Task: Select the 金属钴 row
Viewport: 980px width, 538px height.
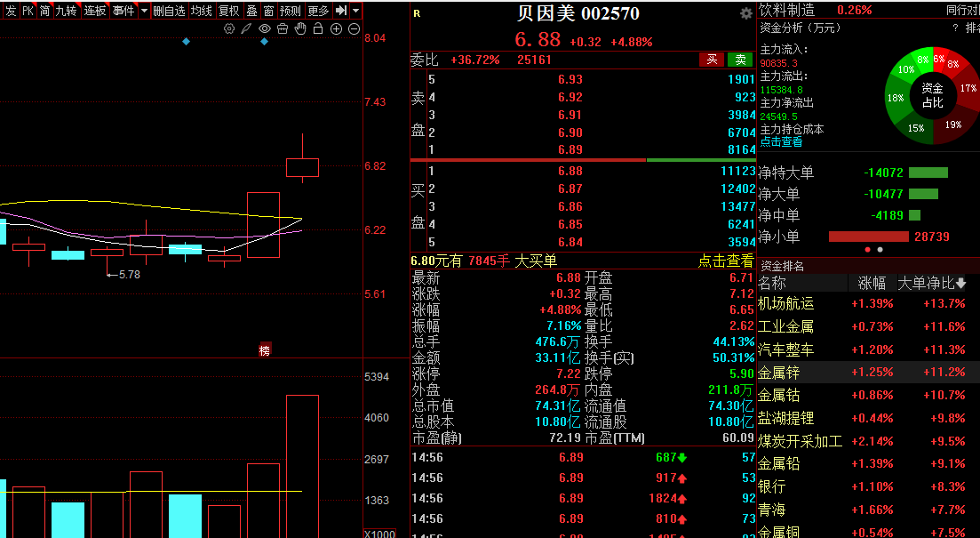Action: (869, 396)
